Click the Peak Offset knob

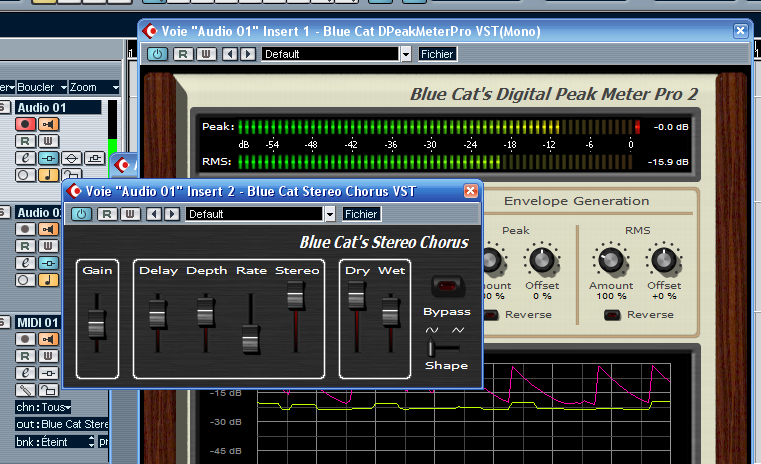(542, 260)
